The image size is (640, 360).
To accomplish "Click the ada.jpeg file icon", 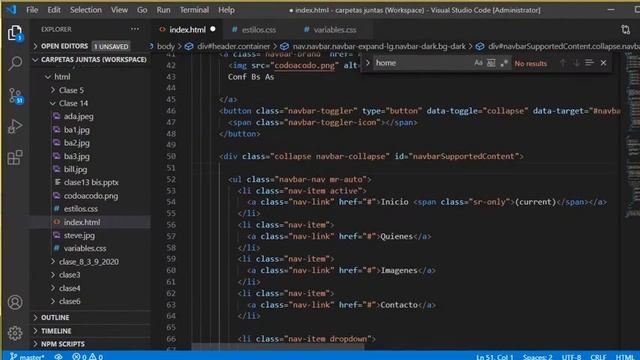I will click(57, 116).
